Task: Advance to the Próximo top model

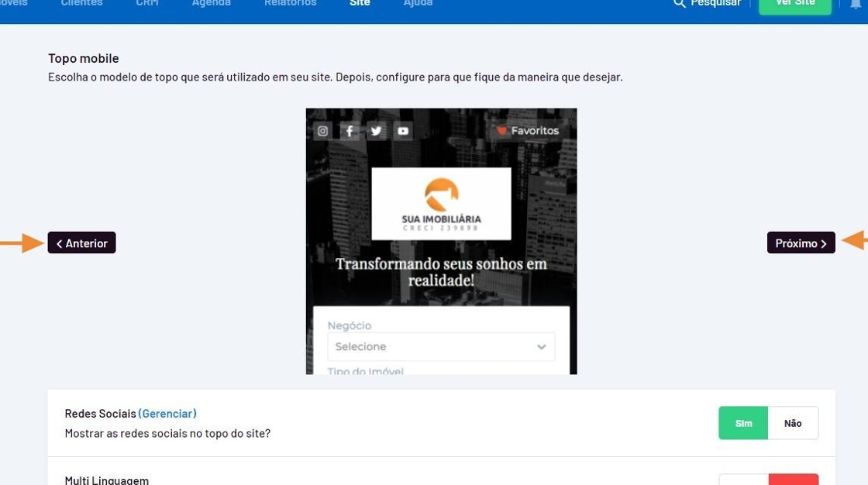Action: coord(801,243)
